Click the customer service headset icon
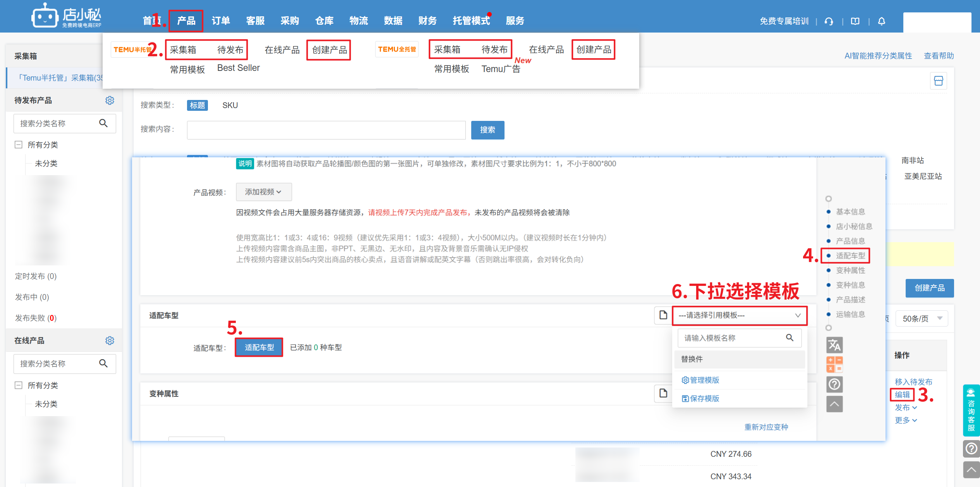 point(829,21)
